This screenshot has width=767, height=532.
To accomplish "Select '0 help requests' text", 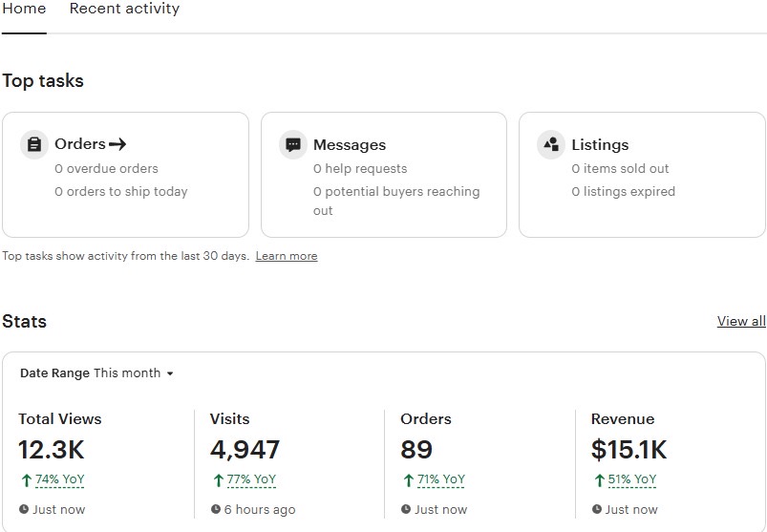I will [x=360, y=169].
